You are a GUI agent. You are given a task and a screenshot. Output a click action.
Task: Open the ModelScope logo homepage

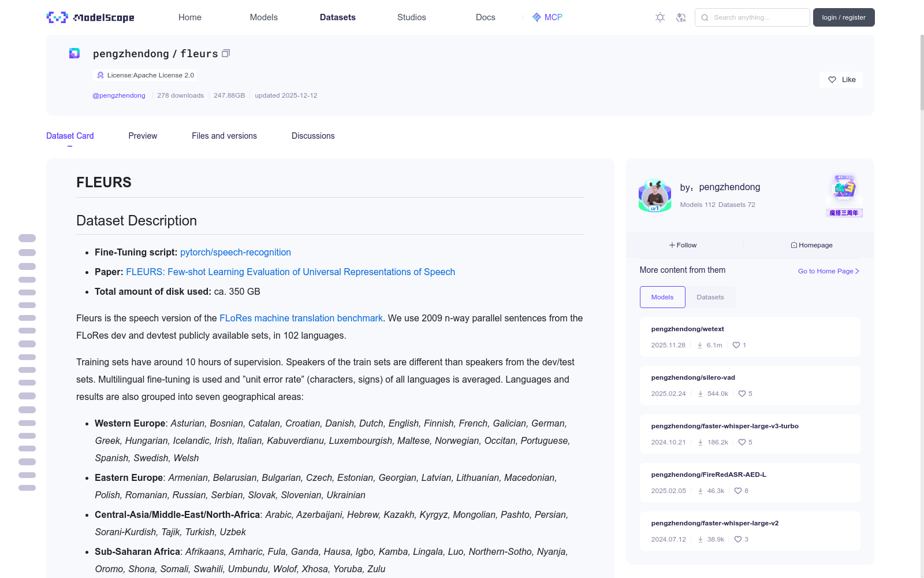pos(90,17)
